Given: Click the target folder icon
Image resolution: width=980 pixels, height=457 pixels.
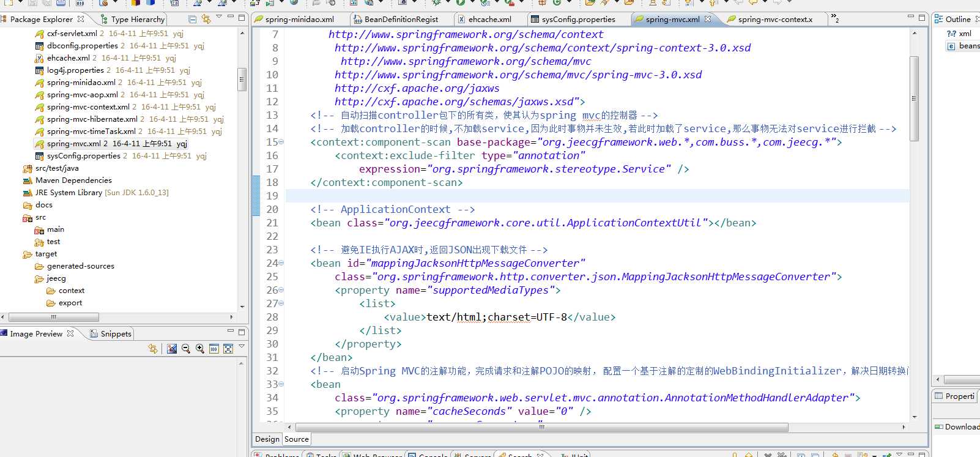Looking at the screenshot, I should [x=28, y=254].
